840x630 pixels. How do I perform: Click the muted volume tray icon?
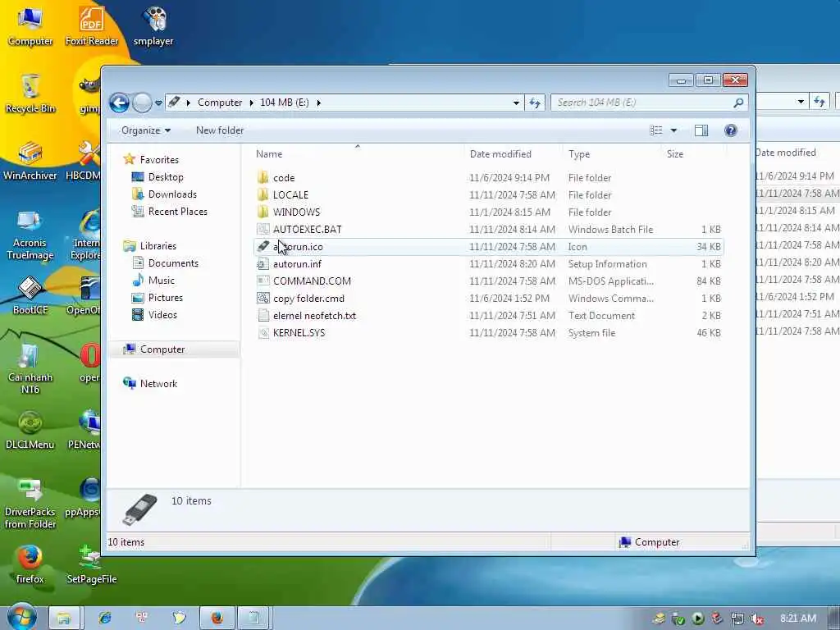tap(757, 619)
